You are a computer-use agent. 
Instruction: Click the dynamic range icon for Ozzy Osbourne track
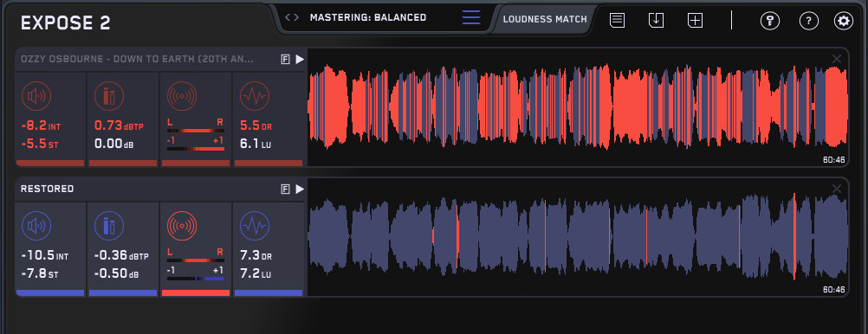[255, 96]
